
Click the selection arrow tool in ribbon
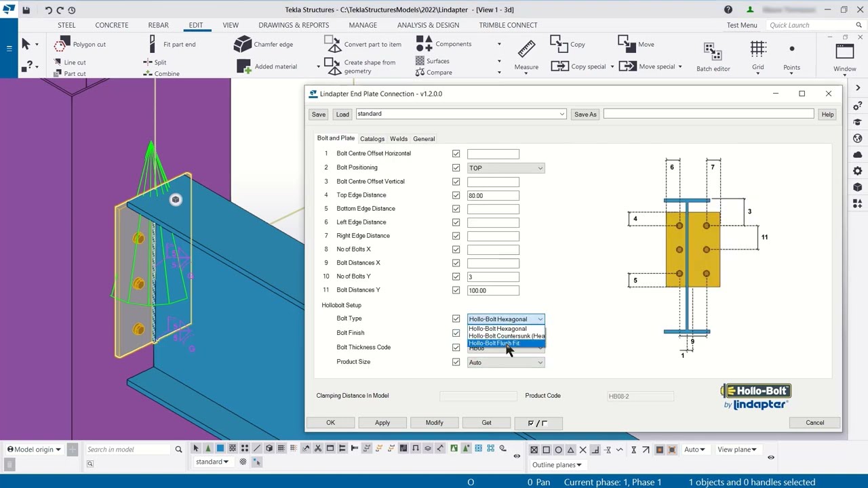pyautogui.click(x=26, y=44)
